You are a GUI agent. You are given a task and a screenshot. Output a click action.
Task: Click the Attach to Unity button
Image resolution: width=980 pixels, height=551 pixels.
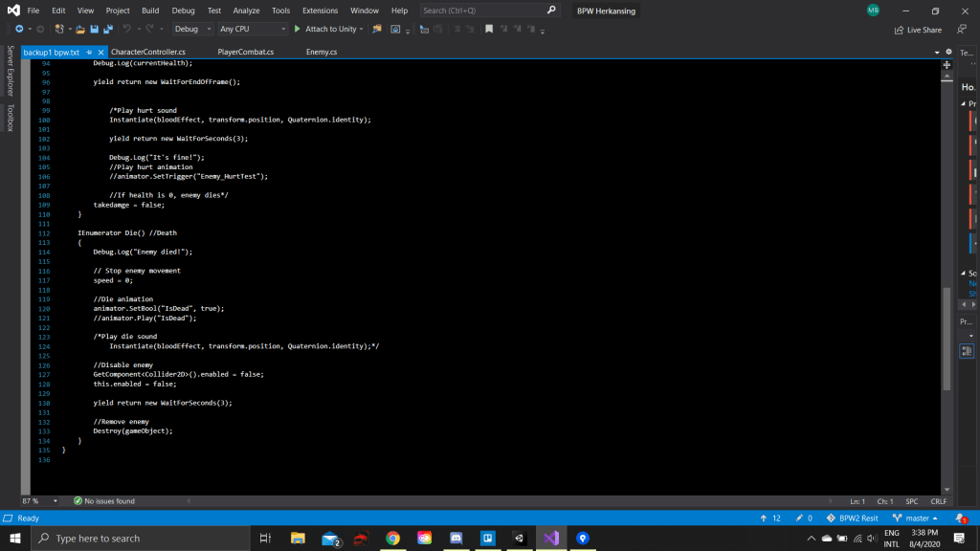(x=325, y=30)
